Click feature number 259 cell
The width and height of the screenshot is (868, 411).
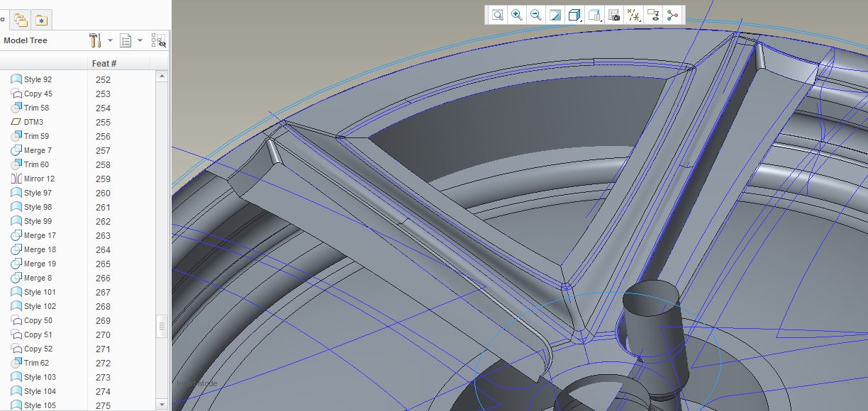[103, 179]
